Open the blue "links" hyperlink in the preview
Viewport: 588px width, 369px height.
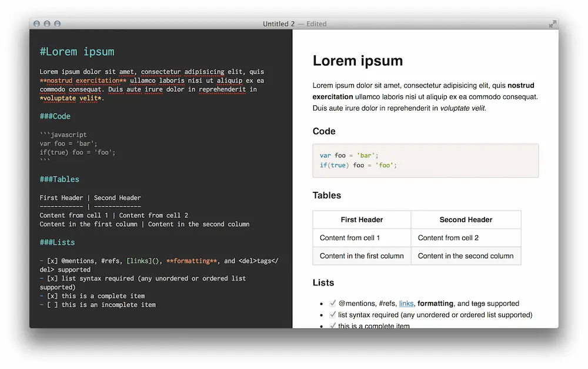tap(406, 304)
